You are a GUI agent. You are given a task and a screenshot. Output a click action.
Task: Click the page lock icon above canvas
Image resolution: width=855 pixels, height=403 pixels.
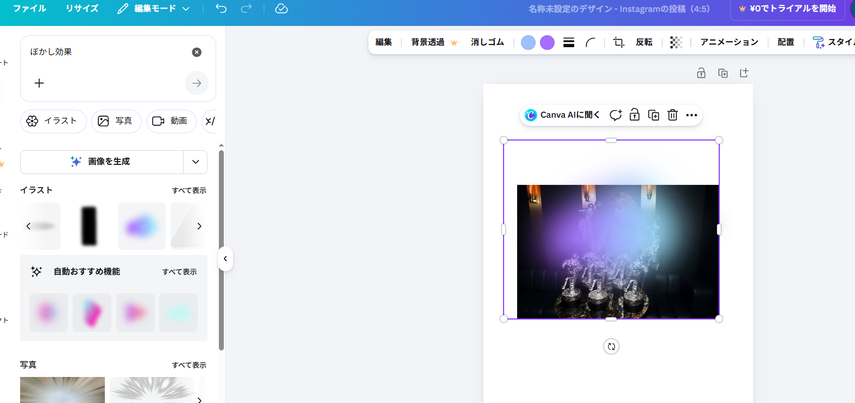point(701,73)
